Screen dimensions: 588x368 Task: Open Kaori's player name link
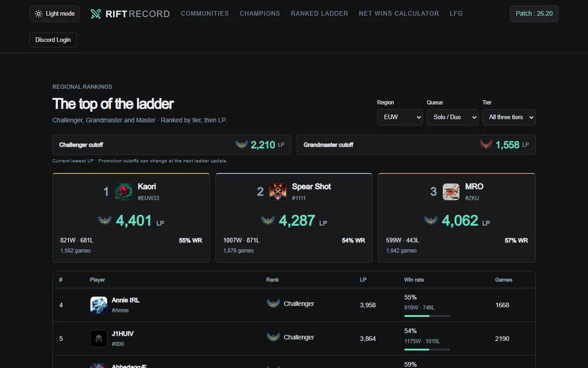click(147, 186)
